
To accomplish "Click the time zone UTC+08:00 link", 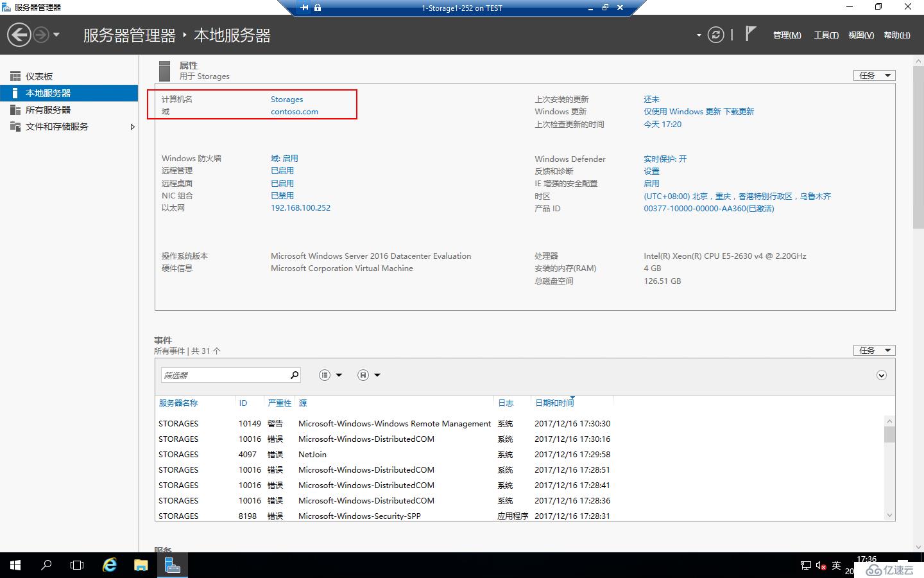I will coord(737,197).
